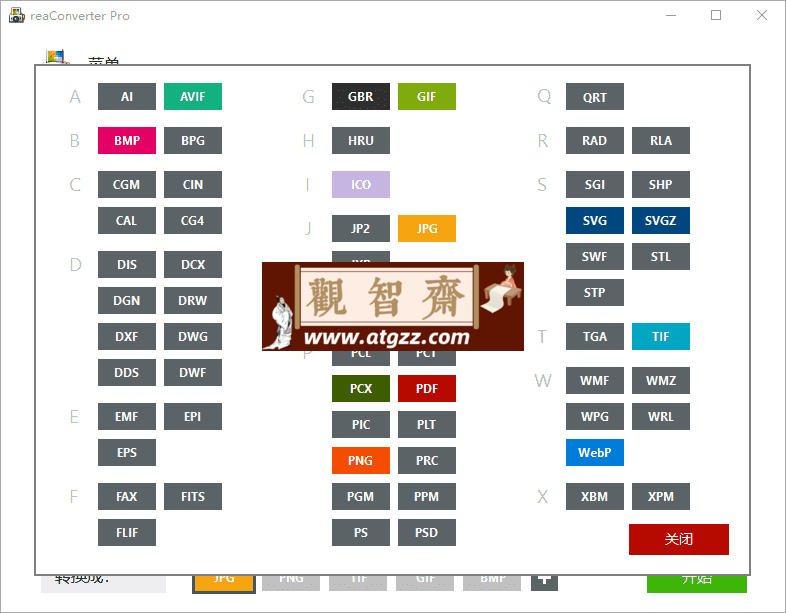Image resolution: width=786 pixels, height=613 pixels.
Task: Pick the blue SVG format tile
Action: 595,221
